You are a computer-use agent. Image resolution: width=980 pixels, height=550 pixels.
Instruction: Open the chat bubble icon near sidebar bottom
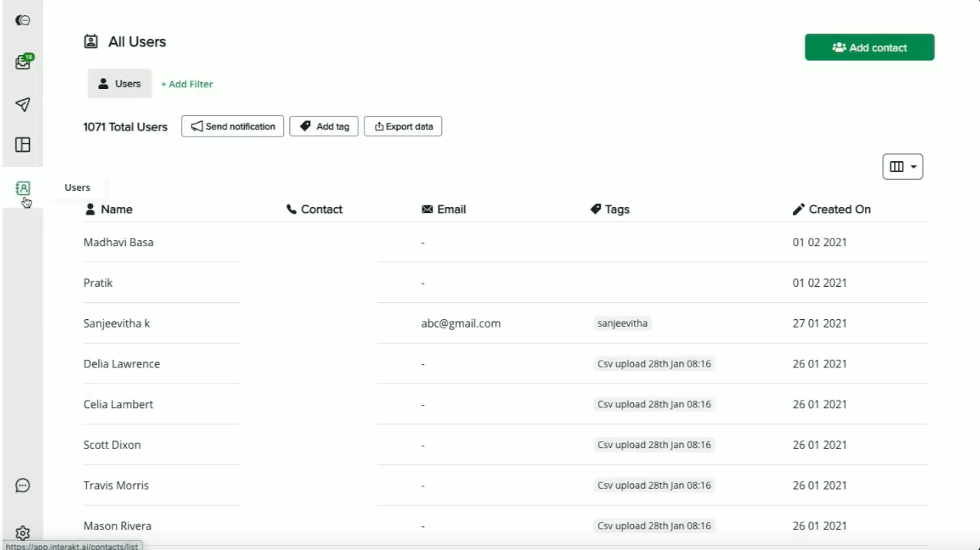[22, 485]
